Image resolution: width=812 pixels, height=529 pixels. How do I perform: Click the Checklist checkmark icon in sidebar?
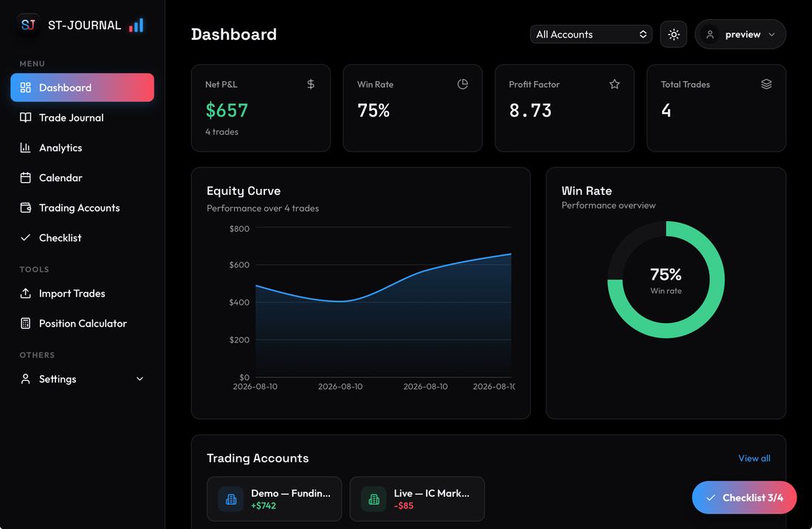[25, 238]
